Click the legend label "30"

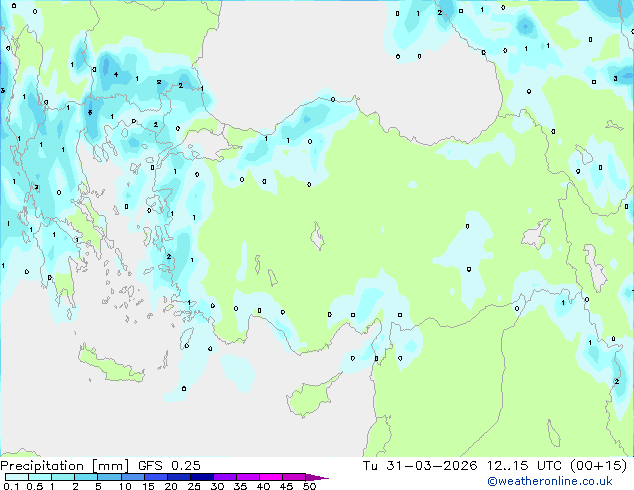tap(217, 486)
